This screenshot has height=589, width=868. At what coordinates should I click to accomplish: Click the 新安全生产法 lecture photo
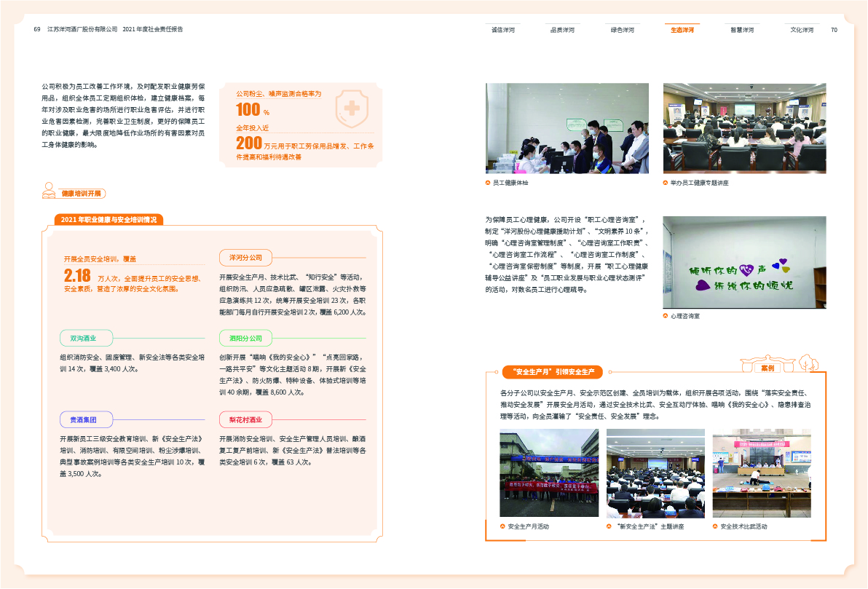pyautogui.click(x=655, y=473)
